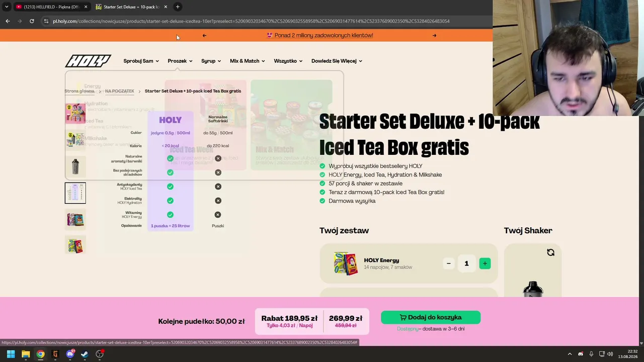Select the Starter Set Deluxe browser tab
Image resolution: width=644 pixels, height=362 pixels.
132,7
